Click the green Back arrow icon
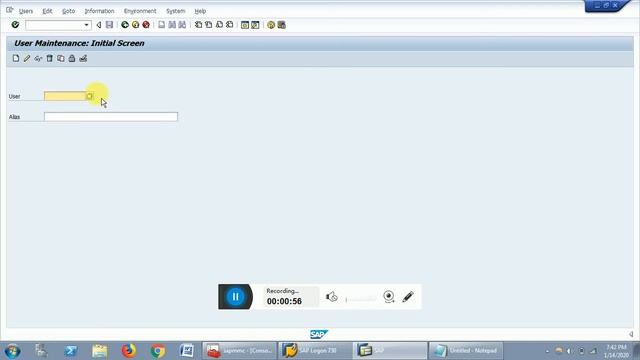640x360 pixels. pyautogui.click(x=125, y=25)
